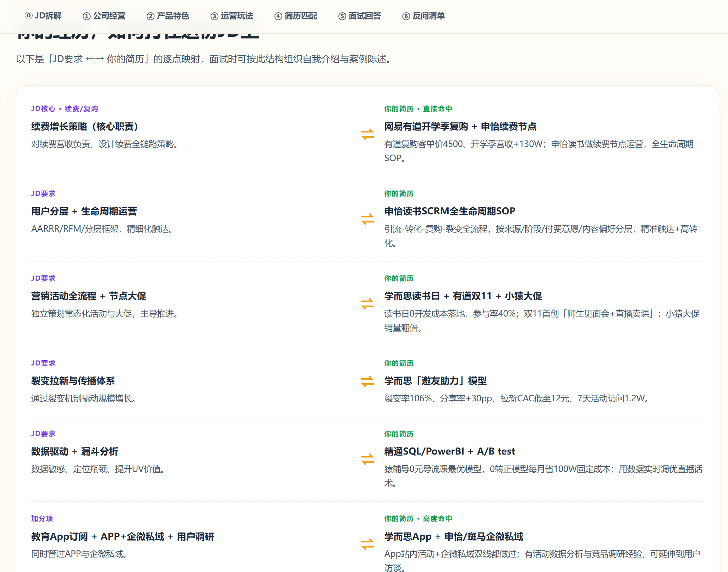
Task: Click the heading 营销活动全流程 + 节点大促
Action: 89,296
